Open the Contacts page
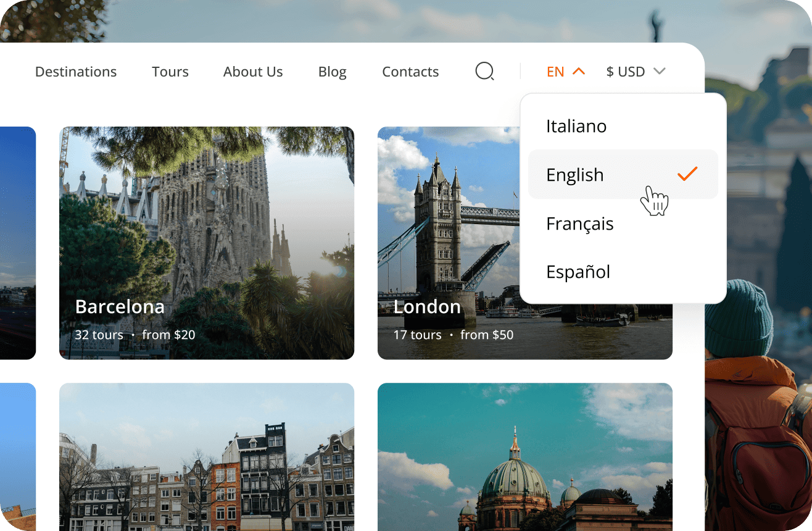 tap(410, 72)
